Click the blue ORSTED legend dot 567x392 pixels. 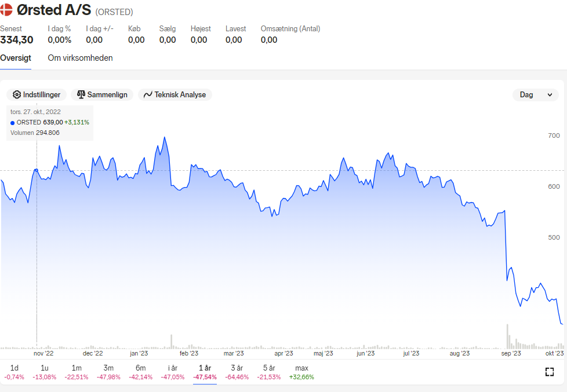click(13, 123)
